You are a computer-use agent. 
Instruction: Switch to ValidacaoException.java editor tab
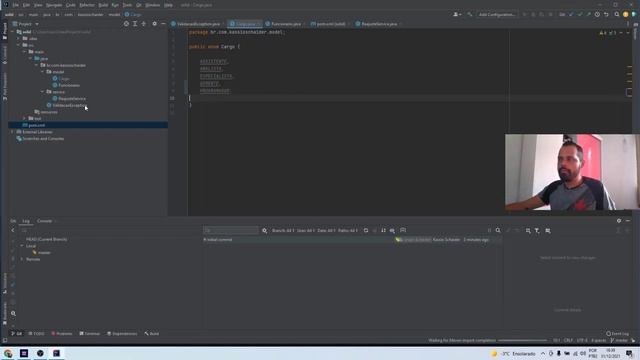click(198, 24)
